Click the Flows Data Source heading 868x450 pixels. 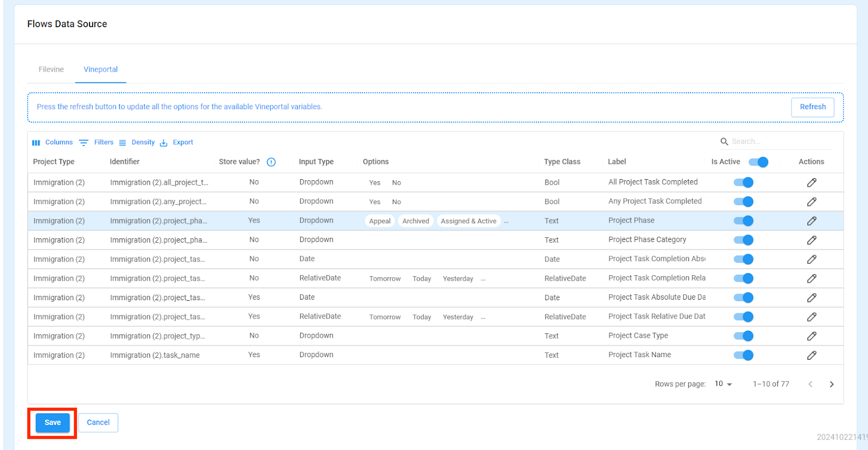[67, 24]
